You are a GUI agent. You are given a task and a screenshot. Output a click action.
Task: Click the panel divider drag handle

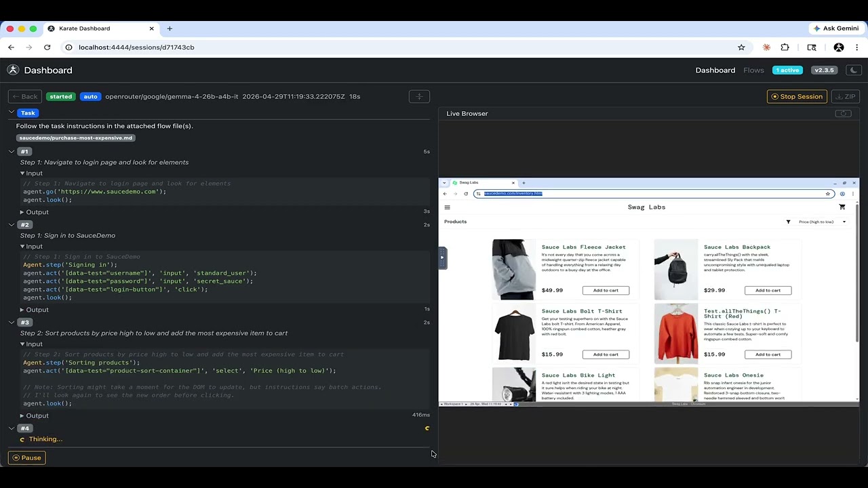442,258
